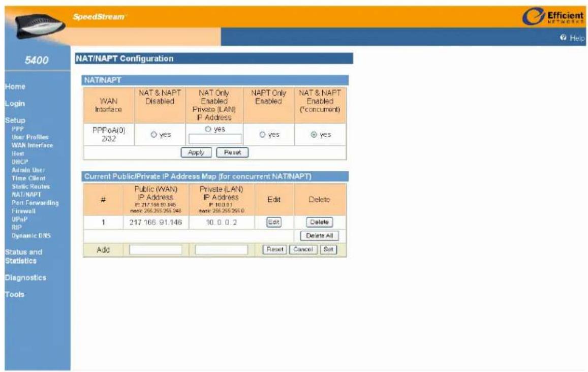Screen dimensions: 588x372
Task: Click the 217.166.91.146 public IP cell
Action: [156, 223]
